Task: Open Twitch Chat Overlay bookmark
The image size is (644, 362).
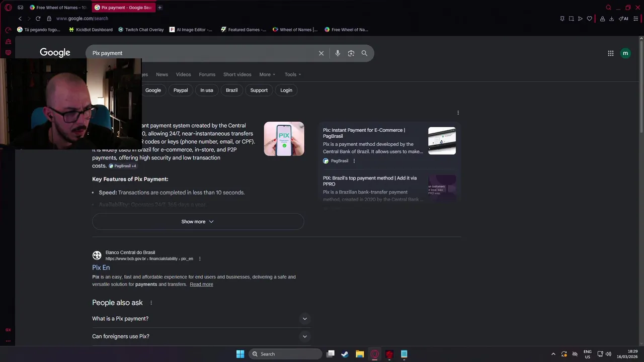Action: click(x=141, y=30)
